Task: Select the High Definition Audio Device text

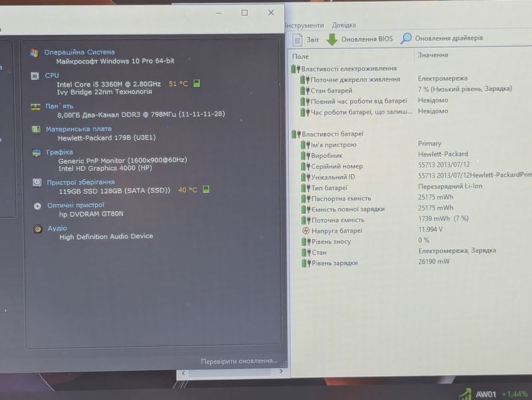Action: pos(106,236)
